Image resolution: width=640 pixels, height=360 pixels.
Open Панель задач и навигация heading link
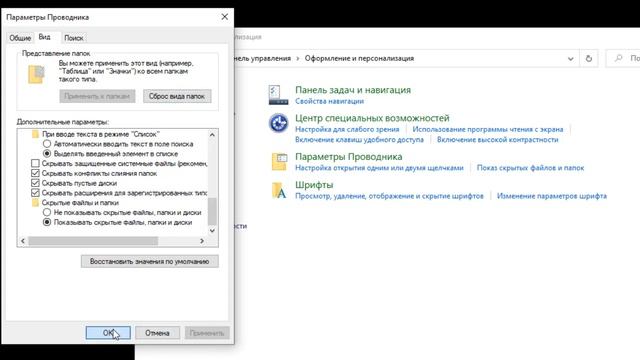pyautogui.click(x=353, y=90)
